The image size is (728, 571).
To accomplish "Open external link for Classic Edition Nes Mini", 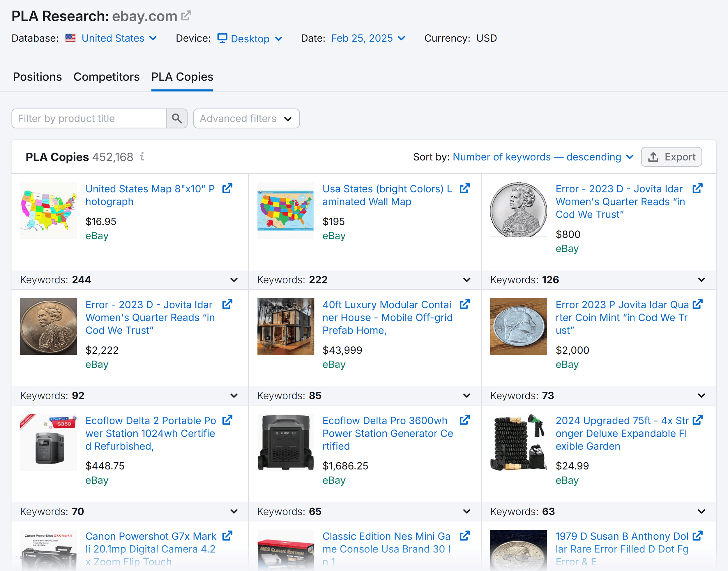I will 464,536.
